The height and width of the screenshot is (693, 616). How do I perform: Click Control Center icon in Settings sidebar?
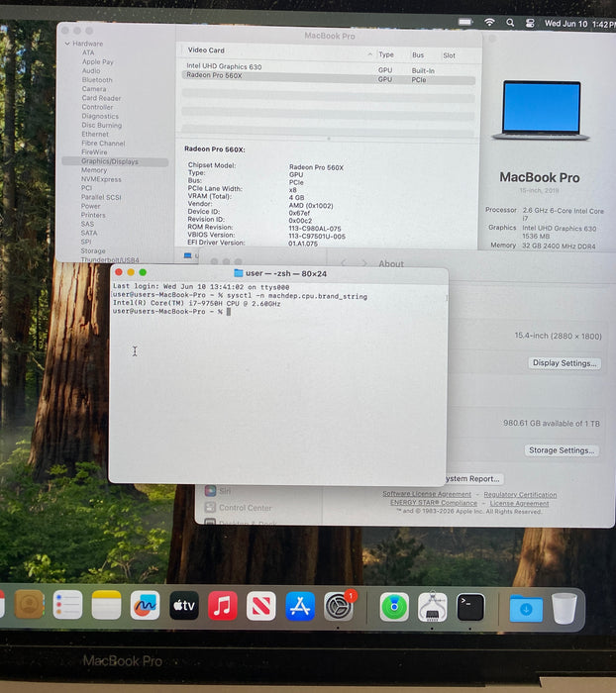pos(210,507)
